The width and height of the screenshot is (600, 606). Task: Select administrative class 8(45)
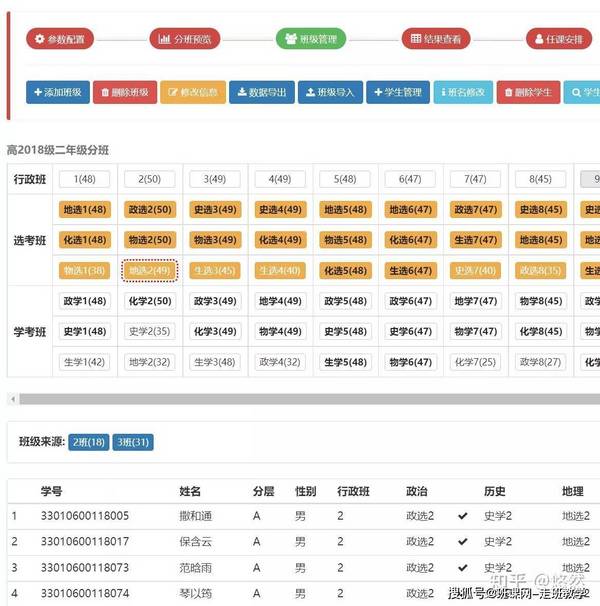(540, 179)
